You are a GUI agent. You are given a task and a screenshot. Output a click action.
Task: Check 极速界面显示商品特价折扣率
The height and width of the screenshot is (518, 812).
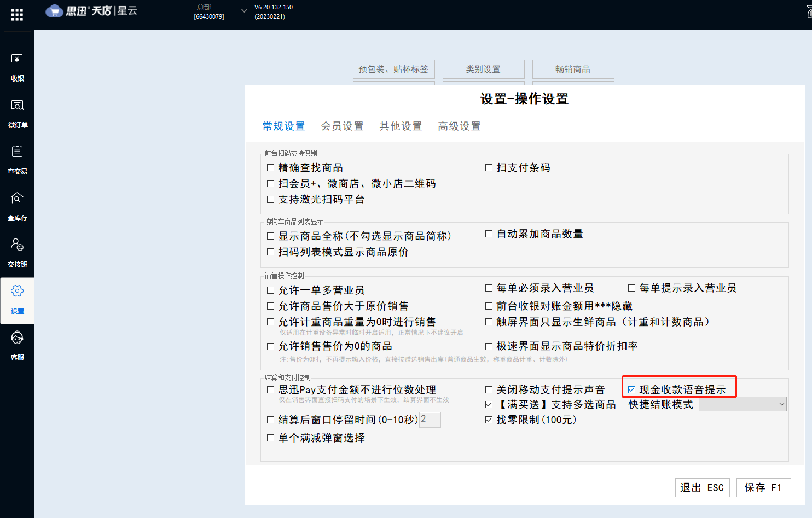coord(489,346)
